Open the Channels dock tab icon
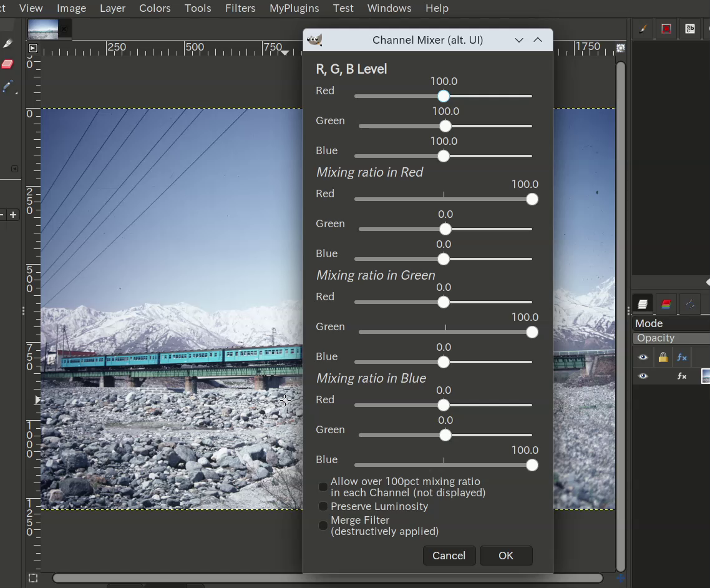The height and width of the screenshot is (588, 710). point(666,304)
